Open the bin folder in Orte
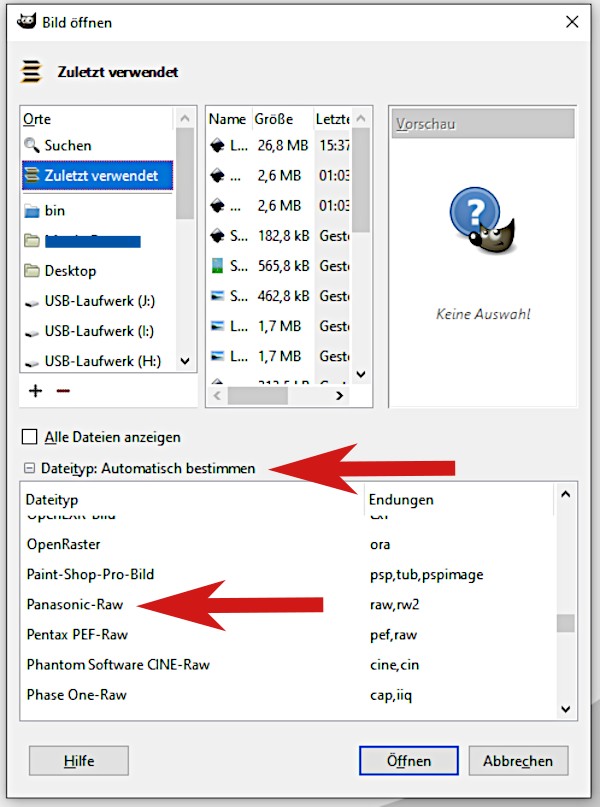Image resolution: width=600 pixels, height=807 pixels. [54, 211]
